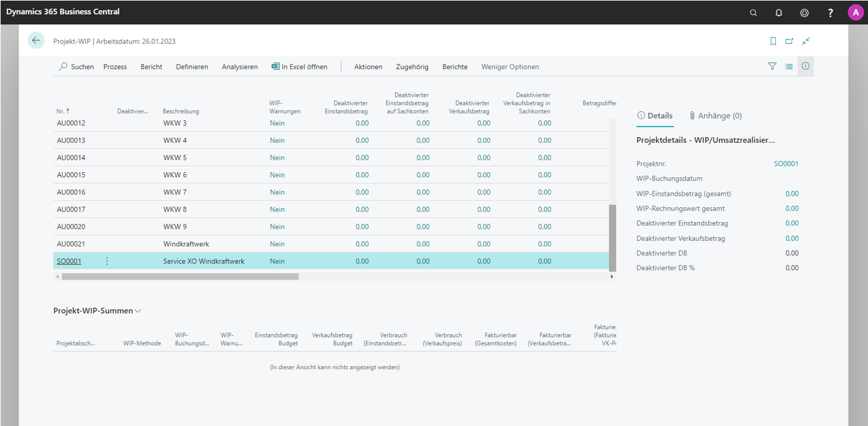868x426 pixels.
Task: Open the settings gear icon
Action: point(804,12)
